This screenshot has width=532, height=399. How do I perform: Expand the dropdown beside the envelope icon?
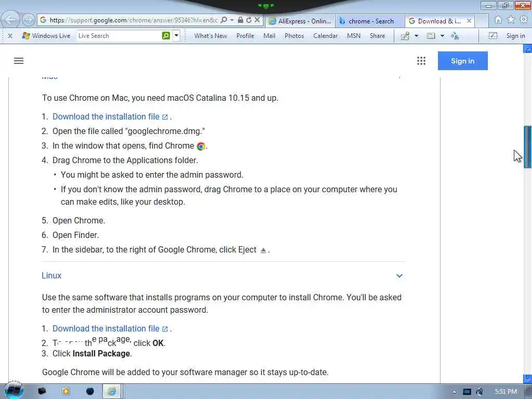442,36
